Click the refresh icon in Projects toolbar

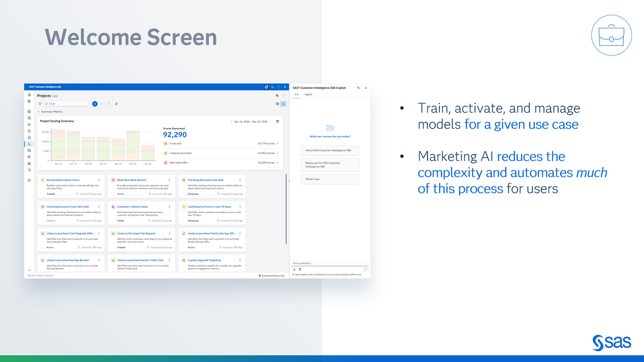116,104
